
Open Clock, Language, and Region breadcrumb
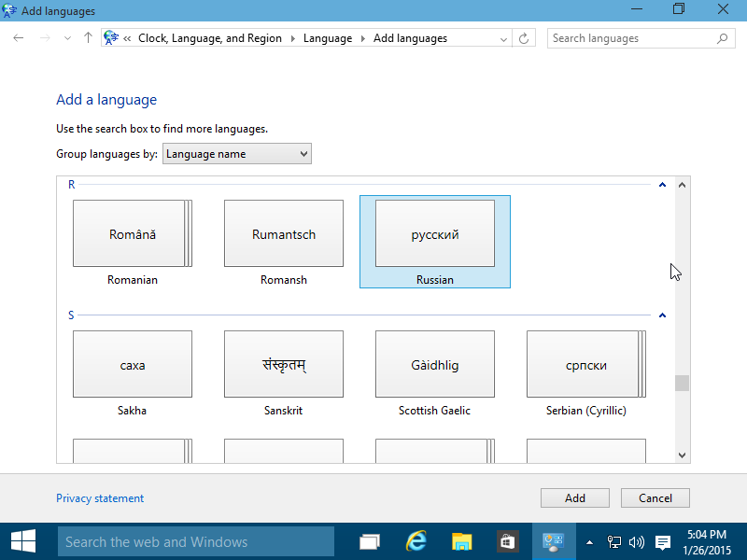point(209,38)
